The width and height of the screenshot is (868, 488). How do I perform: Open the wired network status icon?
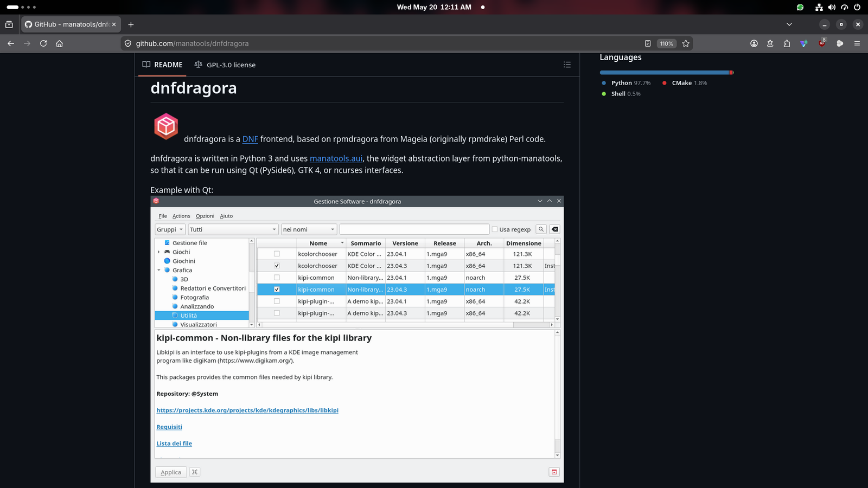819,7
